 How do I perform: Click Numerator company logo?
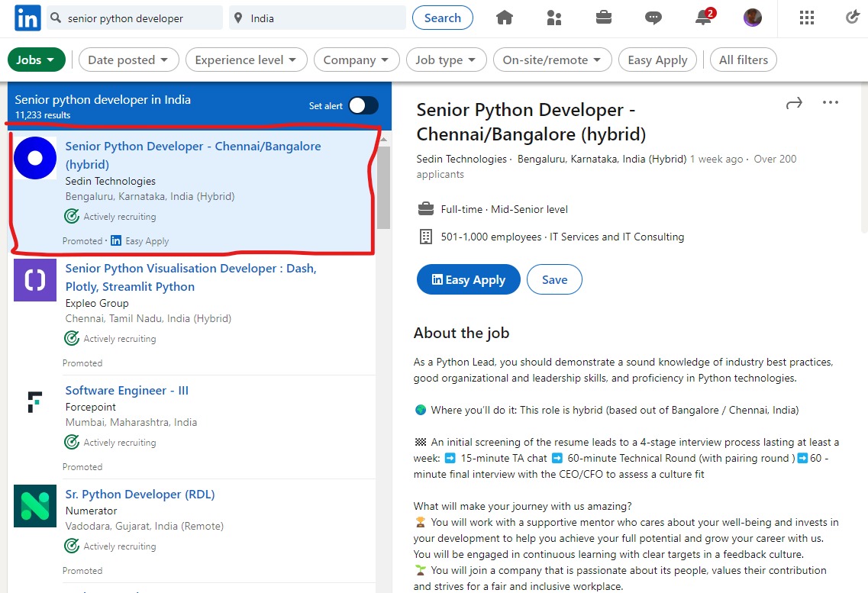pos(35,506)
